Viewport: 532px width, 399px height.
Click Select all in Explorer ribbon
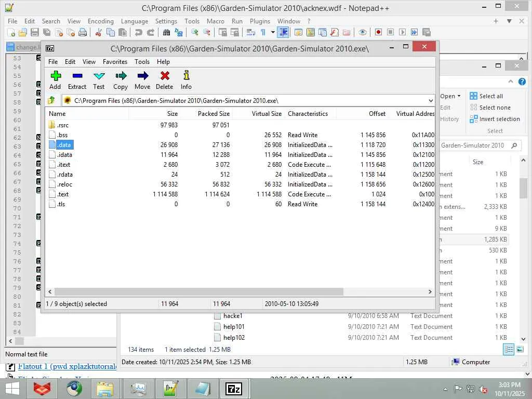coord(486,96)
